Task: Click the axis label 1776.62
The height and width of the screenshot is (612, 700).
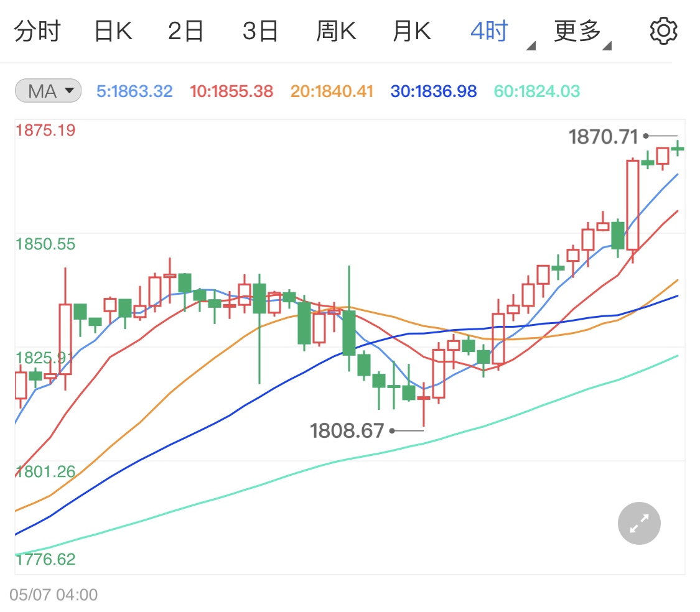Action: 45,559
